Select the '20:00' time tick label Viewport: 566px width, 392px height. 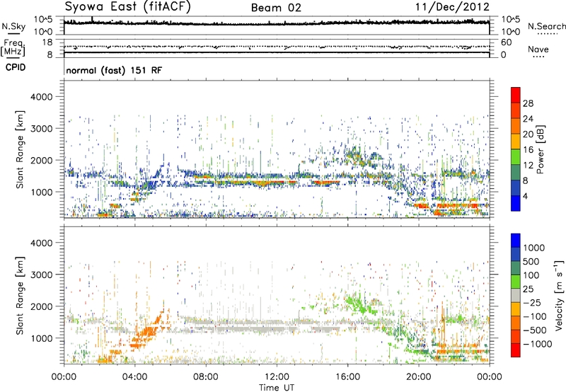418,377
